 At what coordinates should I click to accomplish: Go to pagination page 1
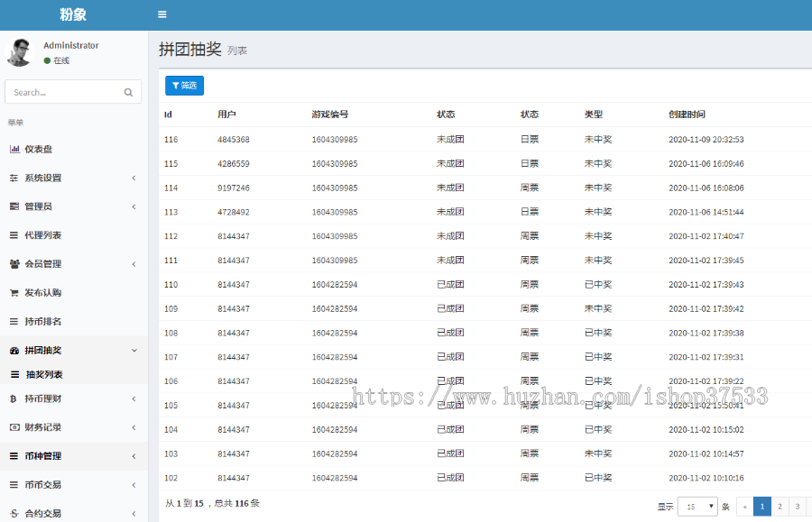pyautogui.click(x=762, y=507)
